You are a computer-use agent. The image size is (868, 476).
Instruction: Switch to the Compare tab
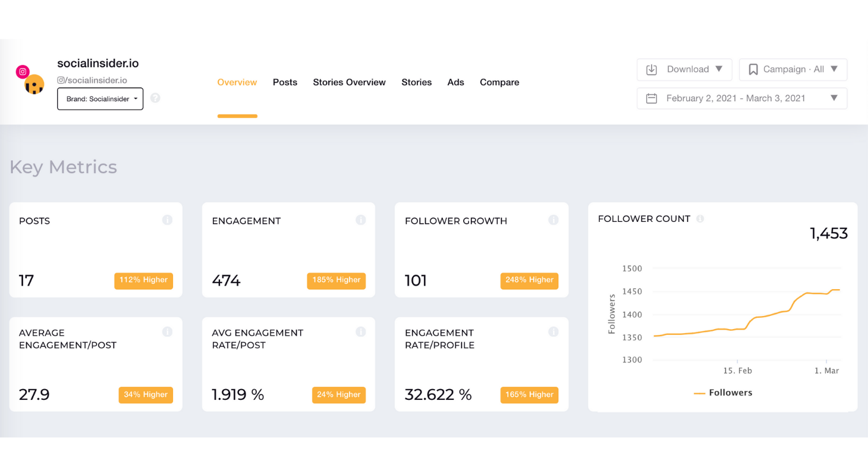pos(499,82)
